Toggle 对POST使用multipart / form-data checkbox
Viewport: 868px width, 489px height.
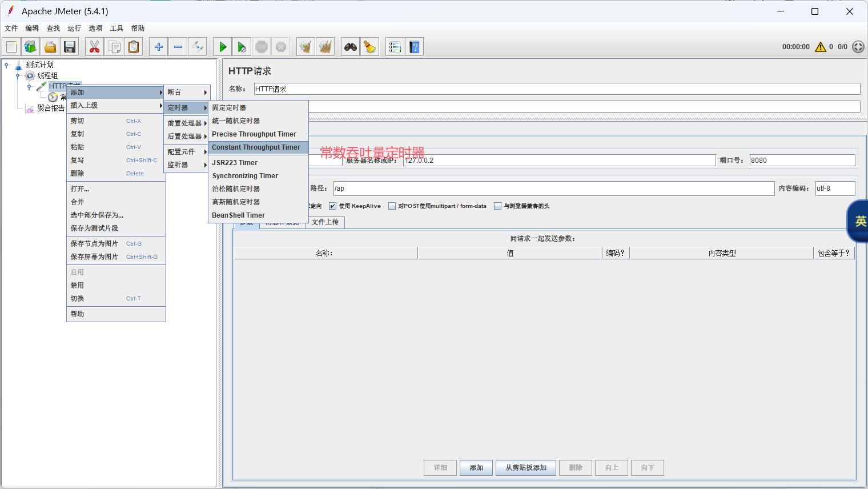[392, 206]
